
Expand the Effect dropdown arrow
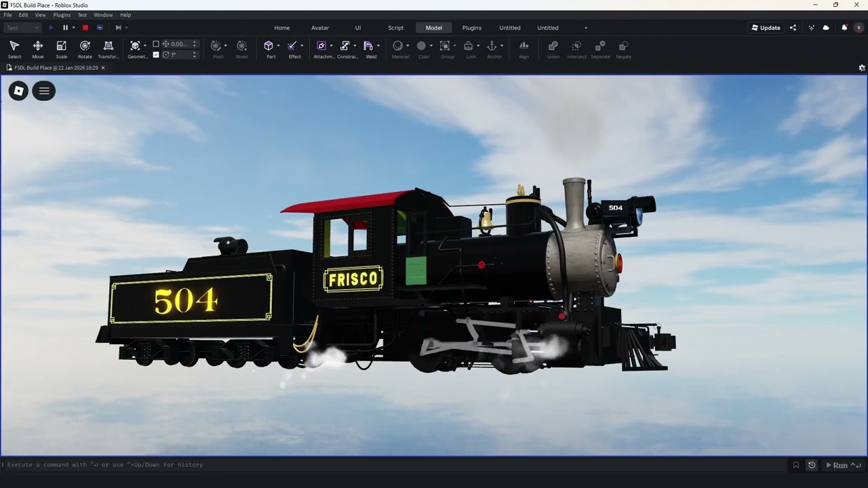tap(302, 46)
